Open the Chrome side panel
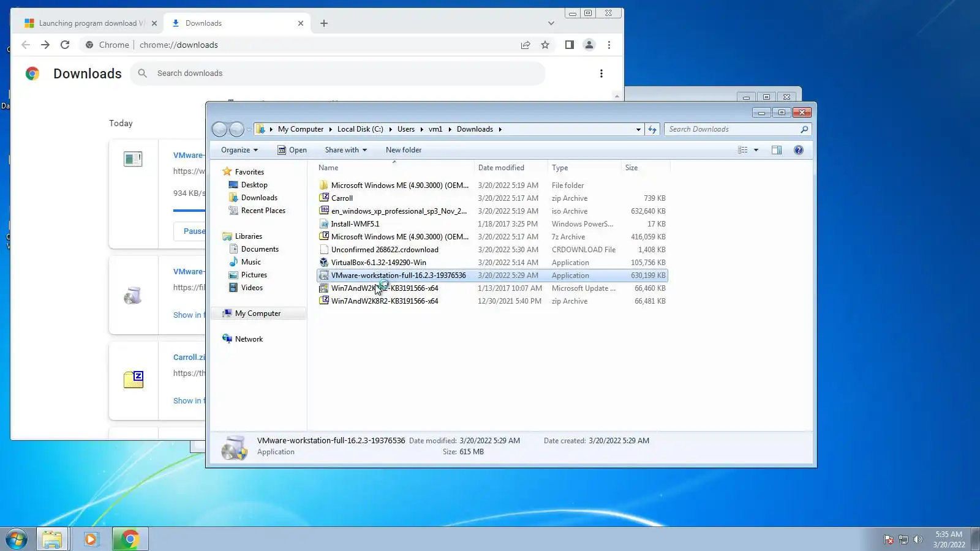The height and width of the screenshot is (551, 980). click(570, 45)
